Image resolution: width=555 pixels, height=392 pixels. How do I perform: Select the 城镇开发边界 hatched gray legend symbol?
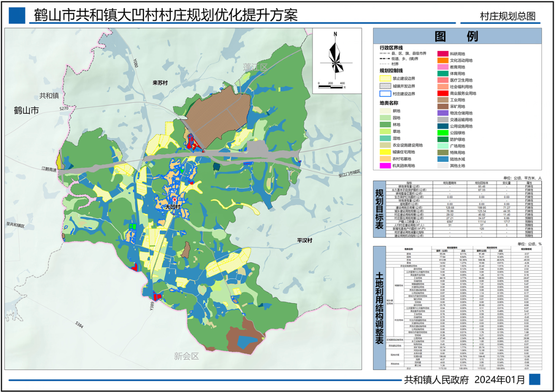pos(387,86)
